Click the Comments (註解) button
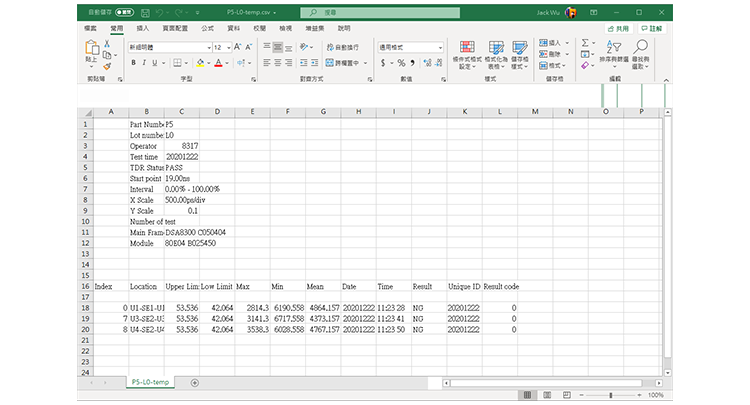This screenshot has width=750, height=405. pos(652,29)
